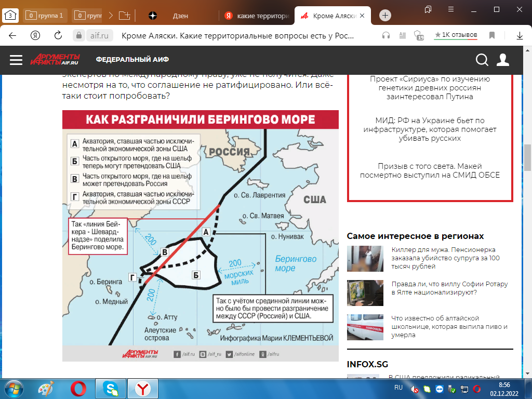Open the "МИД: РФ на Украине" news link

coord(430,129)
